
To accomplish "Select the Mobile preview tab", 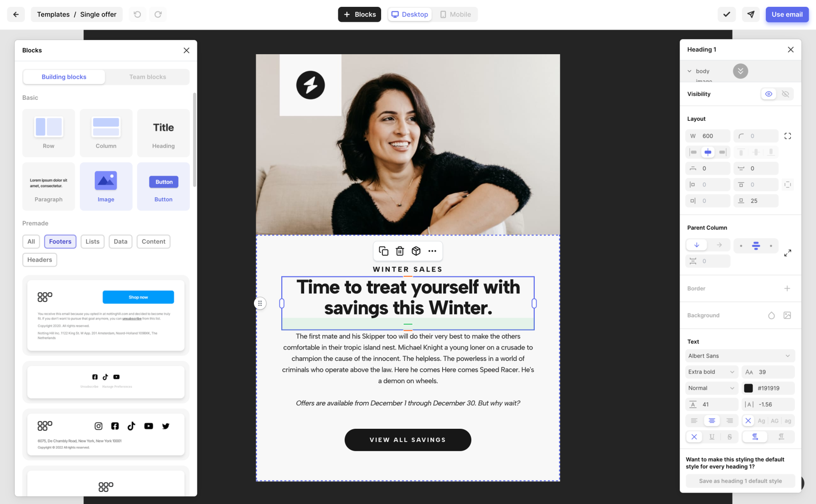I will (455, 15).
